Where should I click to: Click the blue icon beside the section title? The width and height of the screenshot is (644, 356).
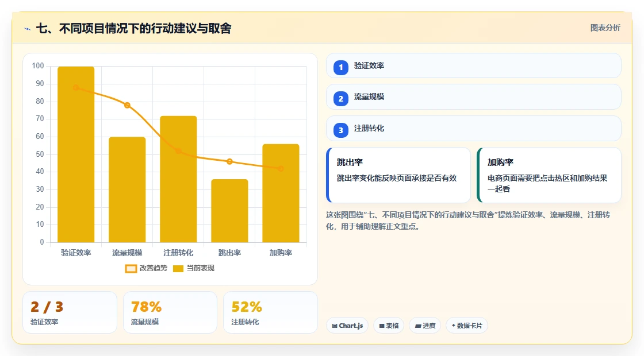(28, 29)
